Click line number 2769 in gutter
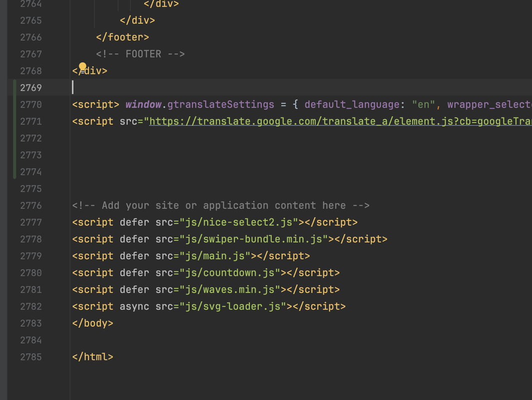Screen dimensions: 532x400 [x=31, y=87]
